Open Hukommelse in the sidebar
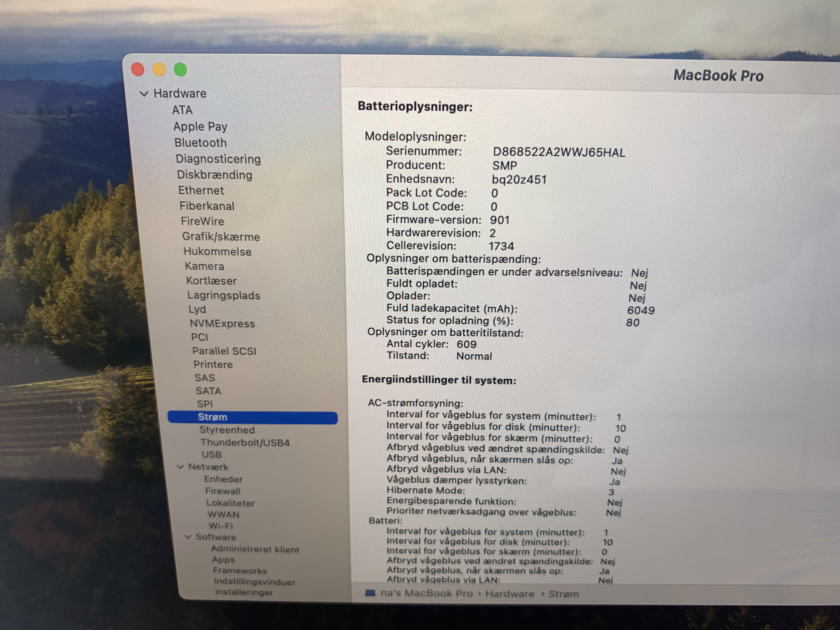 pyautogui.click(x=217, y=252)
